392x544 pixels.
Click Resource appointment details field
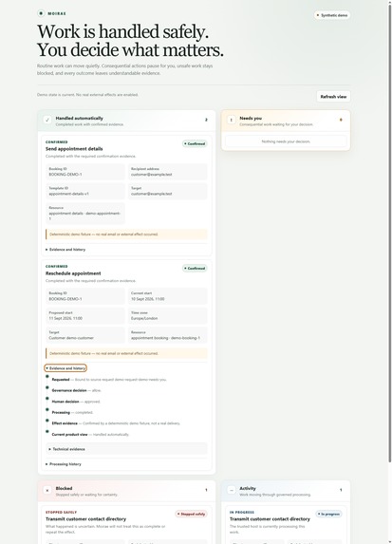click(x=85, y=213)
